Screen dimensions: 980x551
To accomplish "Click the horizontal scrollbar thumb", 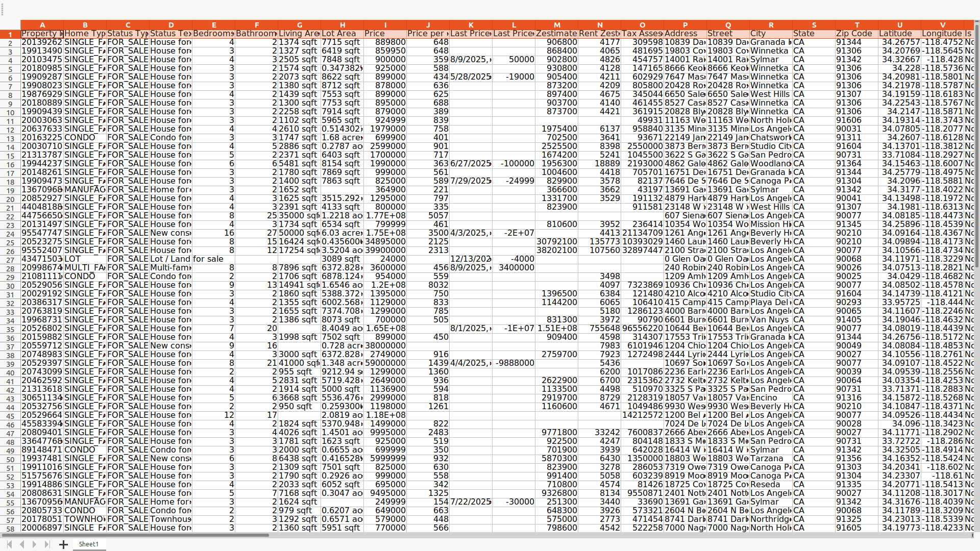I will (135, 535).
